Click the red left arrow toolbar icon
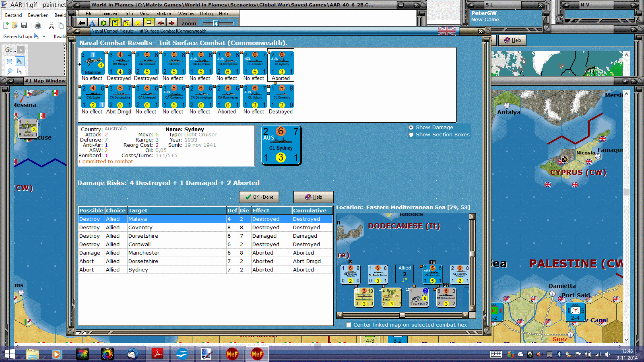Image resolution: width=644 pixels, height=362 pixels. tap(161, 23)
